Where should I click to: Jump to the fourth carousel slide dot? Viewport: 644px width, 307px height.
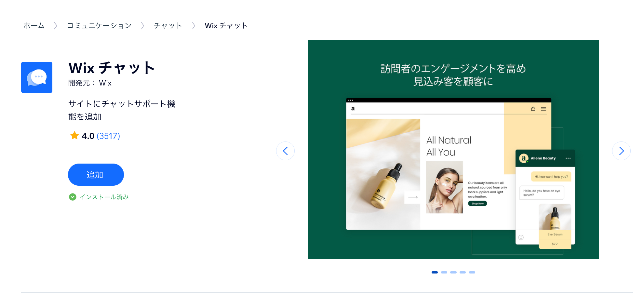coord(463,272)
